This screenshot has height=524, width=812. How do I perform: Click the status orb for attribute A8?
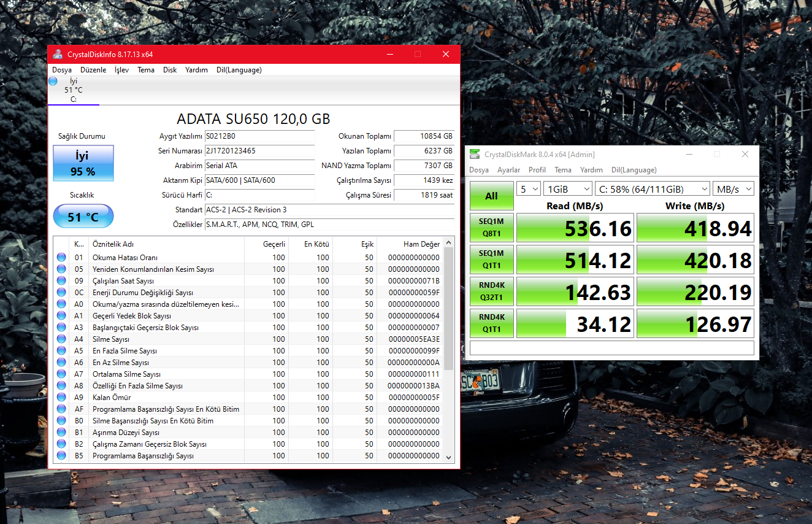(x=61, y=386)
